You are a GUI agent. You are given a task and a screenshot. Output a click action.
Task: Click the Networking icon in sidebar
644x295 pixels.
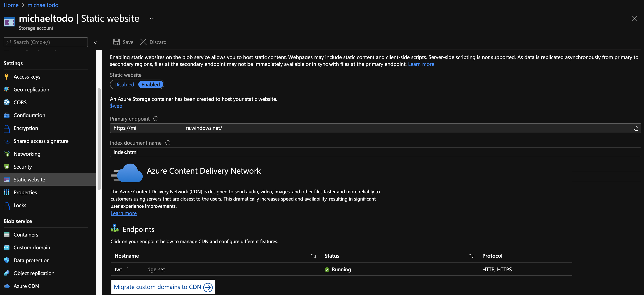7,154
